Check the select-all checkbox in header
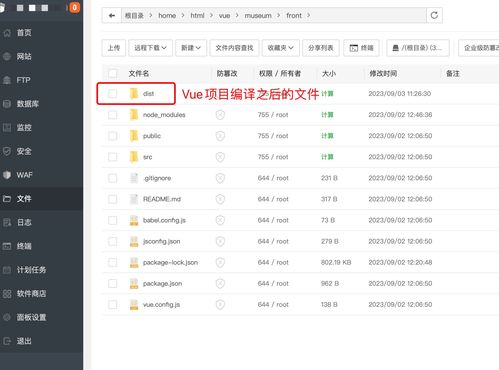 (113, 73)
